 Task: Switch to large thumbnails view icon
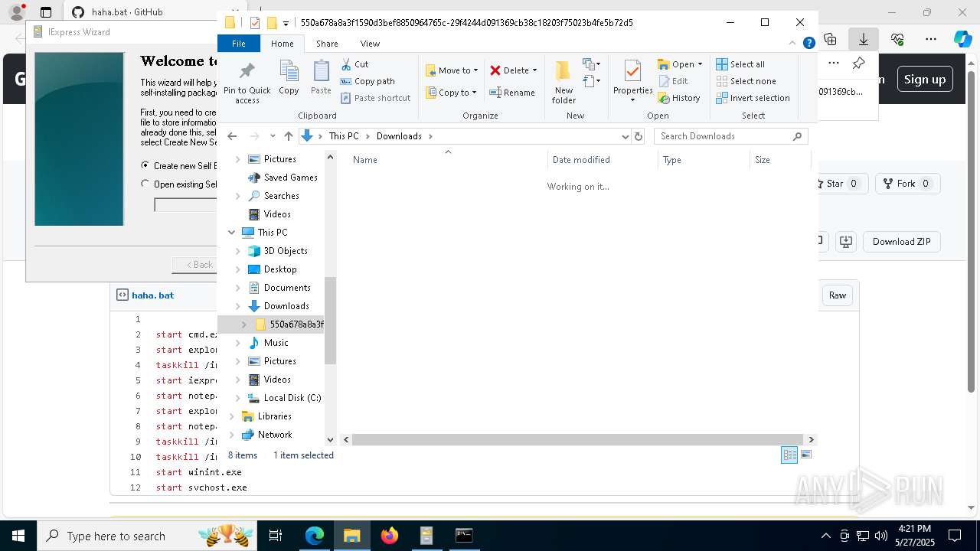[805, 455]
